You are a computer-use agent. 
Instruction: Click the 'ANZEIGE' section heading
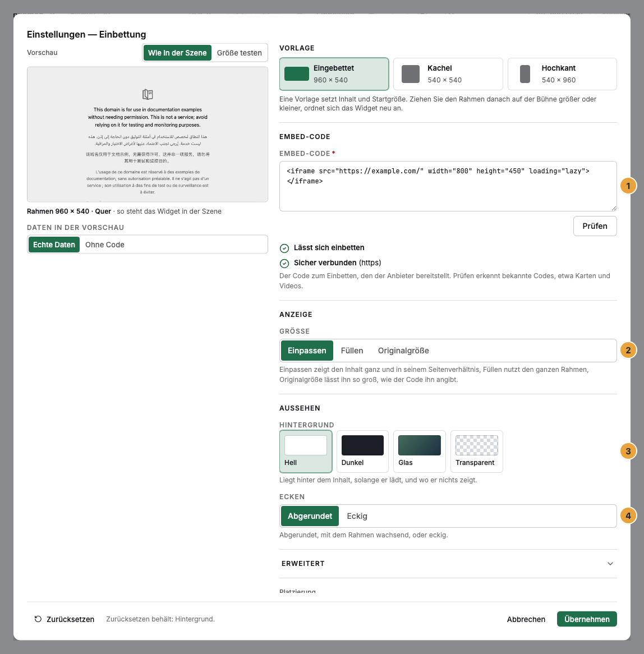tap(296, 315)
